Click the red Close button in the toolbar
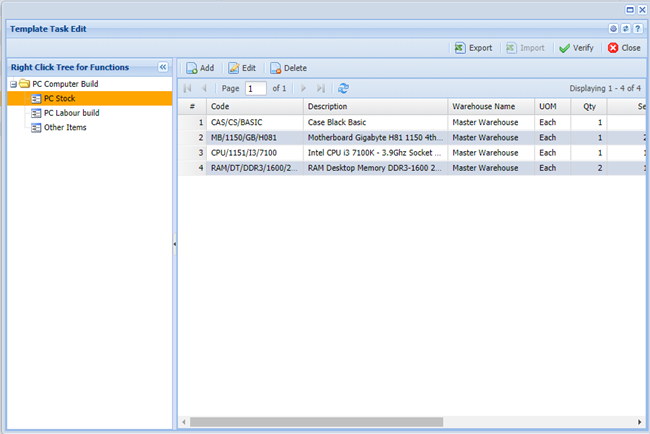Viewport: 650px width, 434px height. tap(624, 47)
